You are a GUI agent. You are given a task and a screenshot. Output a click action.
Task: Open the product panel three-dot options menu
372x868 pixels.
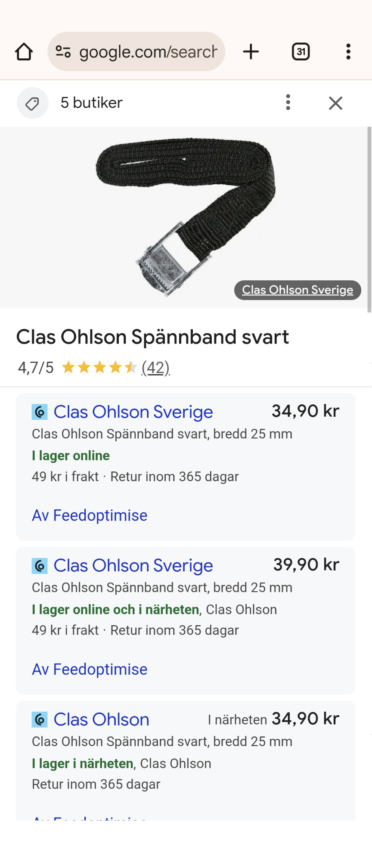coord(288,102)
